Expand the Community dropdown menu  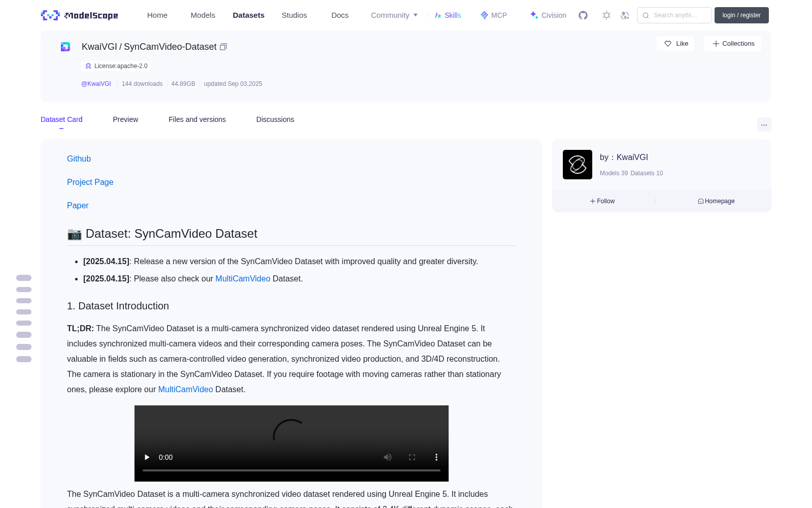click(394, 15)
